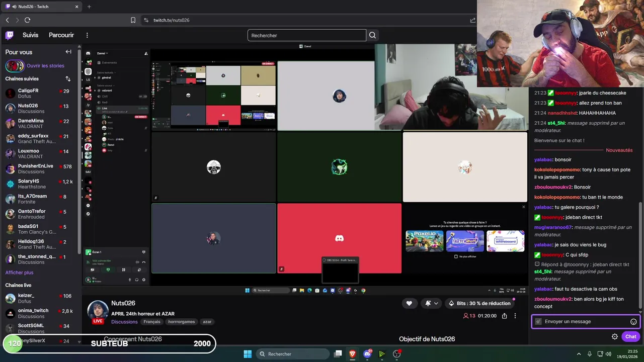Click the Nouveautés new messages marker

tap(619, 150)
